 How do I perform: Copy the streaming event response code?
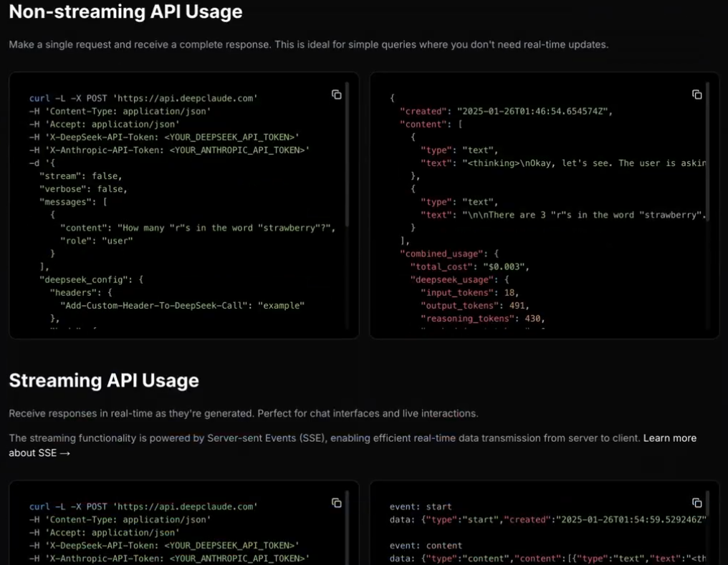(697, 503)
